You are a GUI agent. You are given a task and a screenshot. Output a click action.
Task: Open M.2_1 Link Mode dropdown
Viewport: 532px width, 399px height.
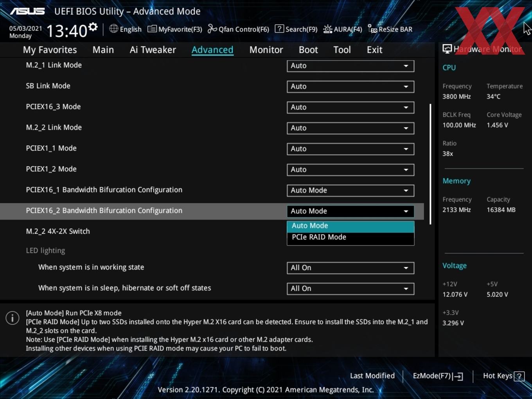click(x=350, y=66)
